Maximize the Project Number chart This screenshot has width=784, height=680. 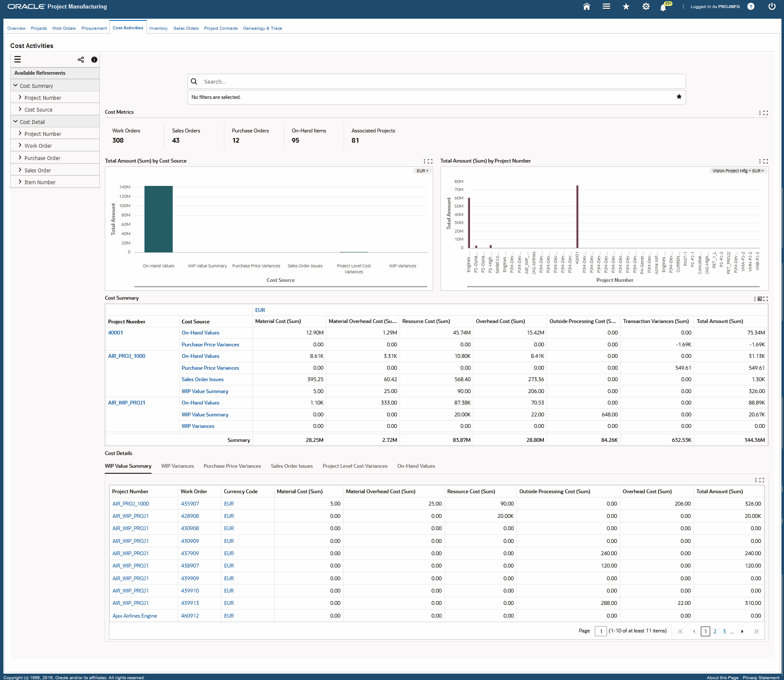[x=766, y=161]
